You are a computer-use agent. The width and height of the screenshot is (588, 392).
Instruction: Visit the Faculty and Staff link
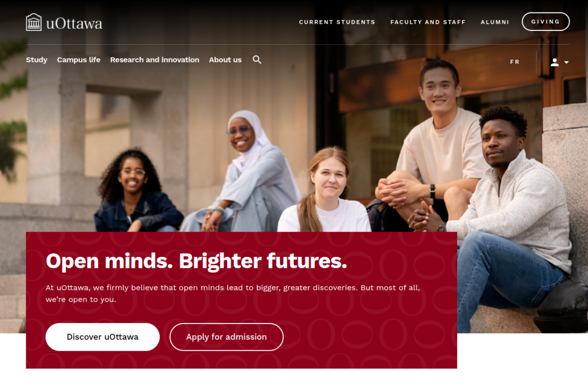pos(428,22)
